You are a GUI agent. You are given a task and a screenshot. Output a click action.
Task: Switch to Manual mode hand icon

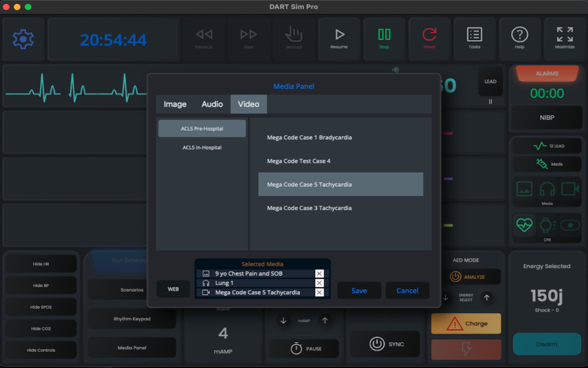pos(294,39)
